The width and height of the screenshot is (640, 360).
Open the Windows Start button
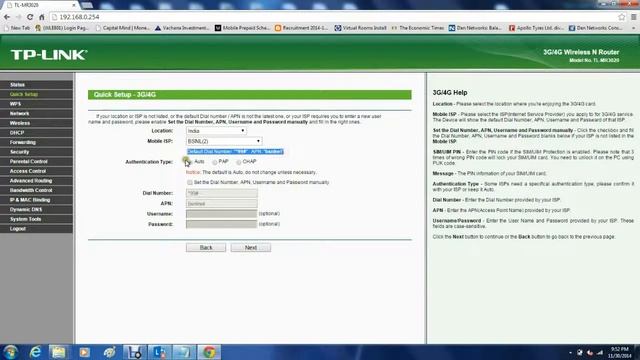[10, 352]
